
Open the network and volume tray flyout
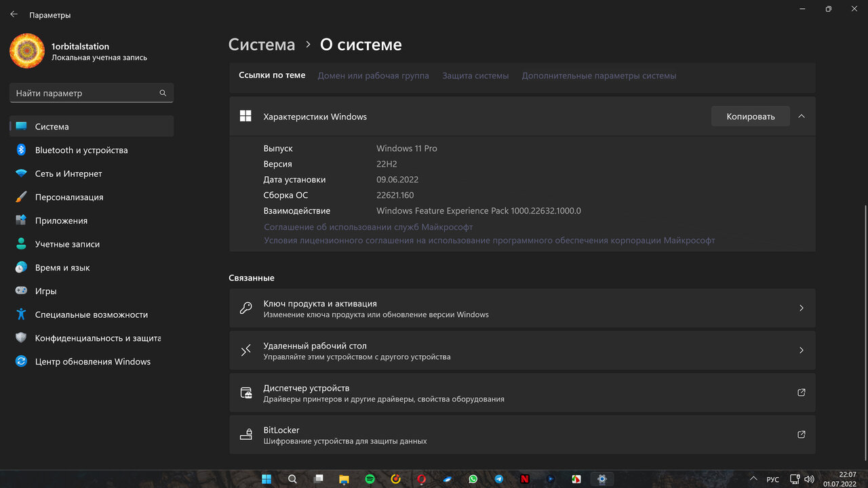802,479
